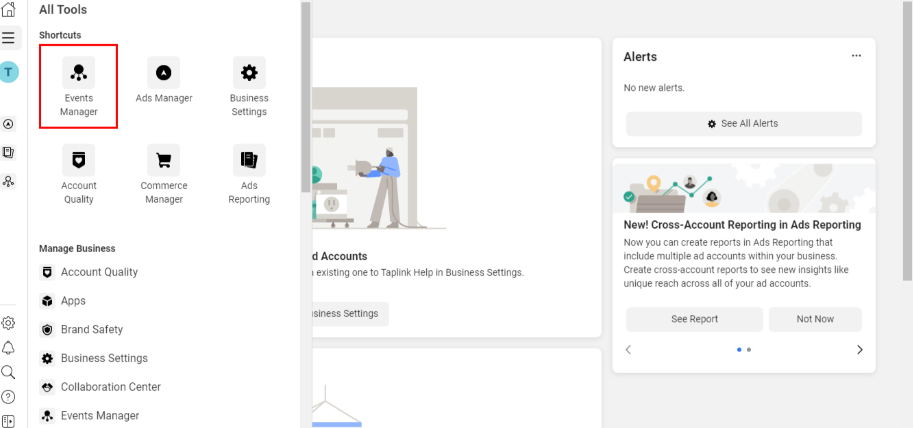Toggle the hamburger All Tools menu
913x428 pixels.
point(9,38)
